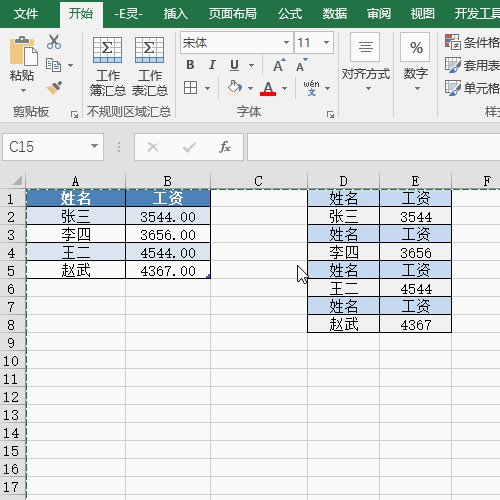500x500 pixels.
Task: Select cell containing 3544.00
Action: coord(168,217)
